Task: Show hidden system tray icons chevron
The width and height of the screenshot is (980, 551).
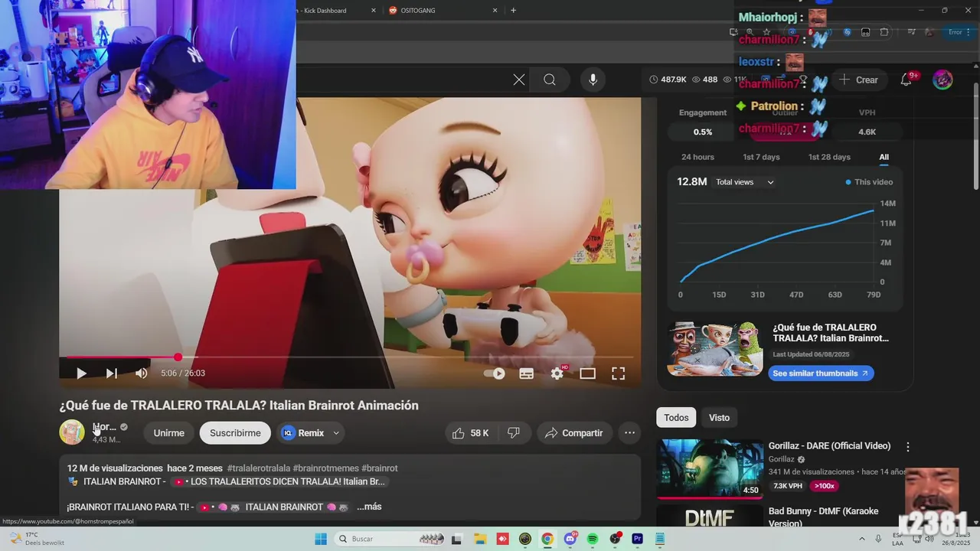Action: [x=861, y=539]
